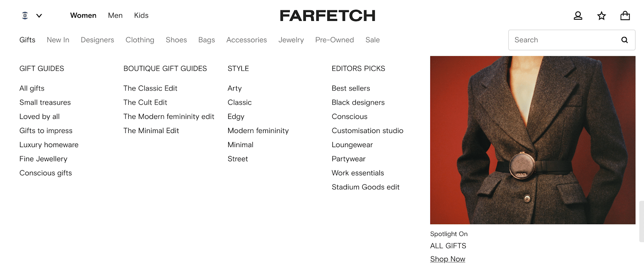Open Stadium Goods edit link
This screenshot has width=644, height=269.
click(x=365, y=187)
